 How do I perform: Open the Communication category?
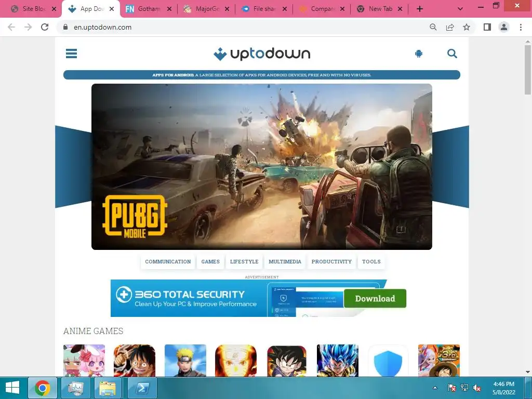pos(168,262)
